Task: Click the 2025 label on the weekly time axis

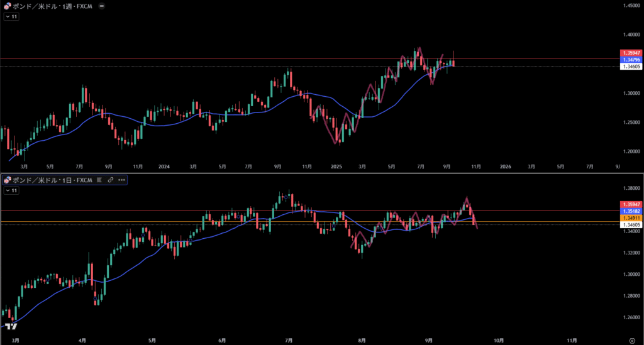Action: coord(336,167)
